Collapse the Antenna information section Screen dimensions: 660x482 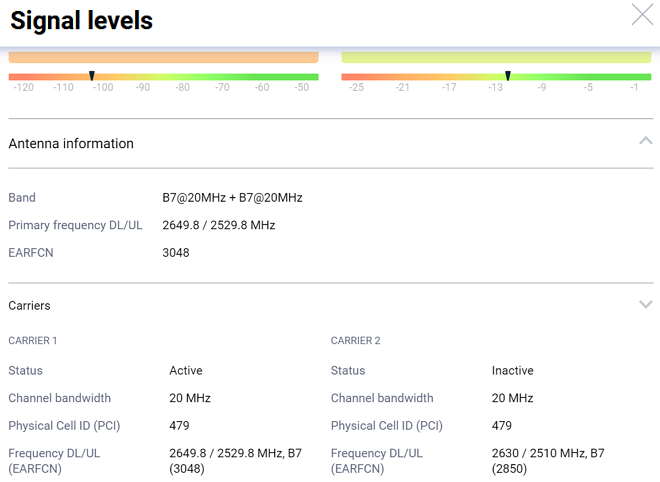click(645, 141)
